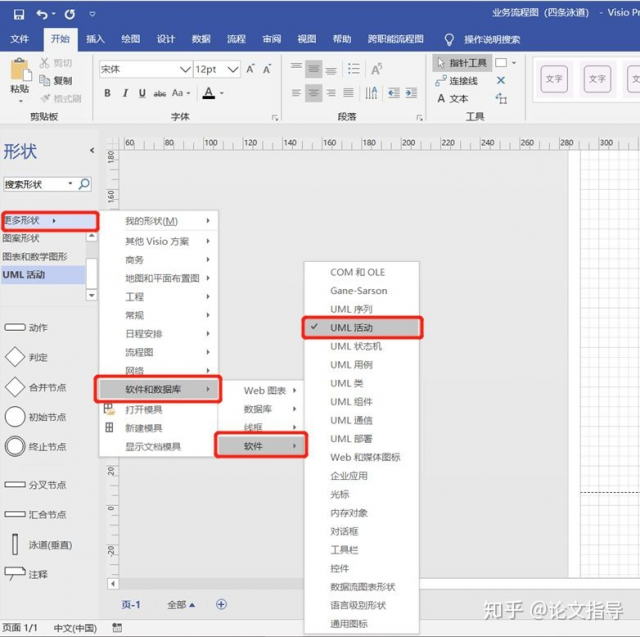Image resolution: width=640 pixels, height=637 pixels.
Task: Open the 流程图 Flowchart submenu
Action: click(x=158, y=352)
